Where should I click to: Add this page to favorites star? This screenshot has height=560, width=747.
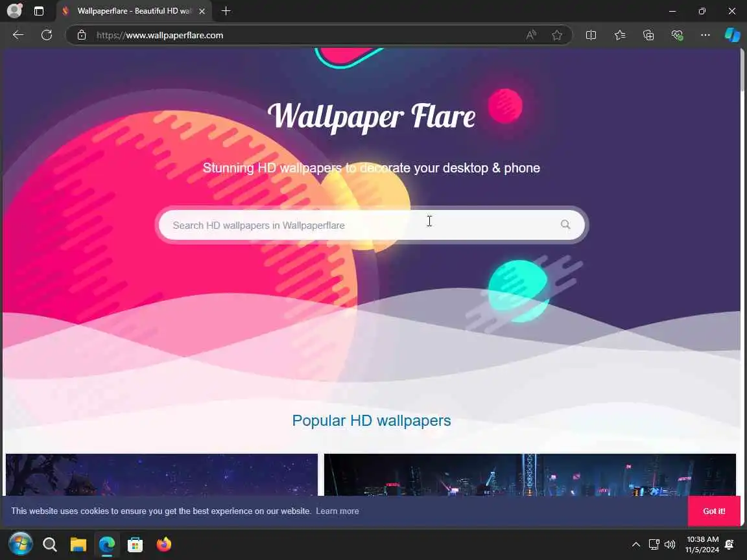point(557,35)
